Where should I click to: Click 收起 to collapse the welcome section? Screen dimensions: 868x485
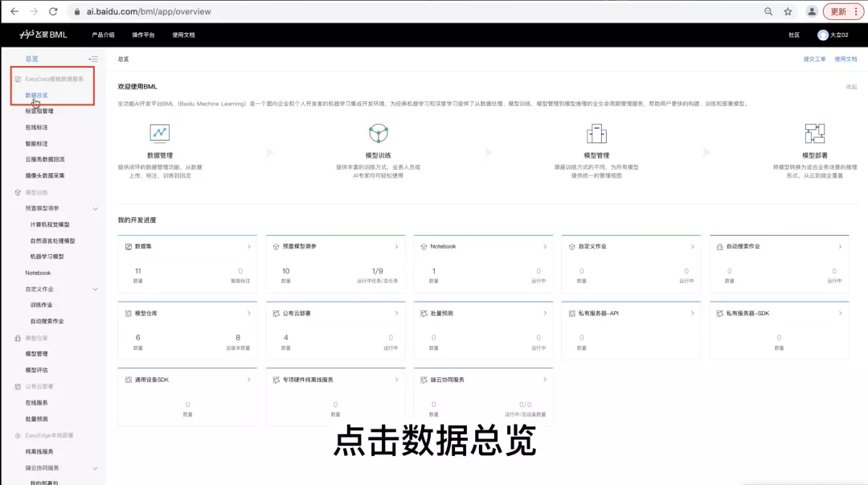[x=851, y=87]
